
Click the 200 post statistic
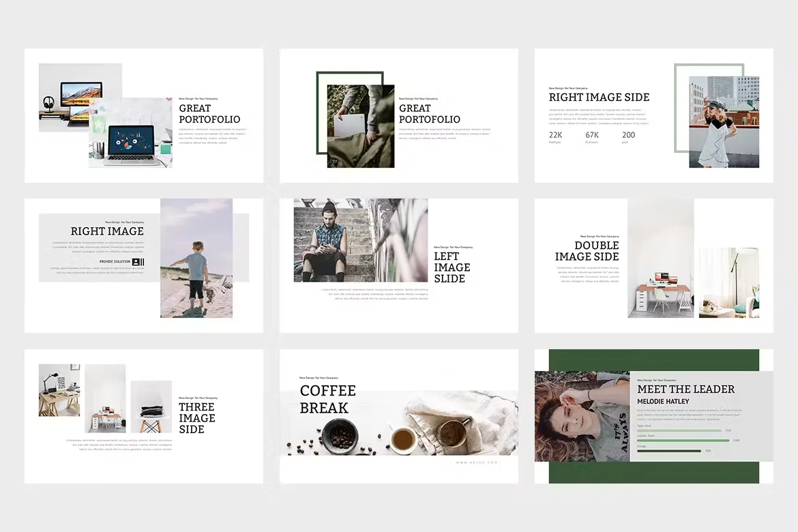pos(628,138)
